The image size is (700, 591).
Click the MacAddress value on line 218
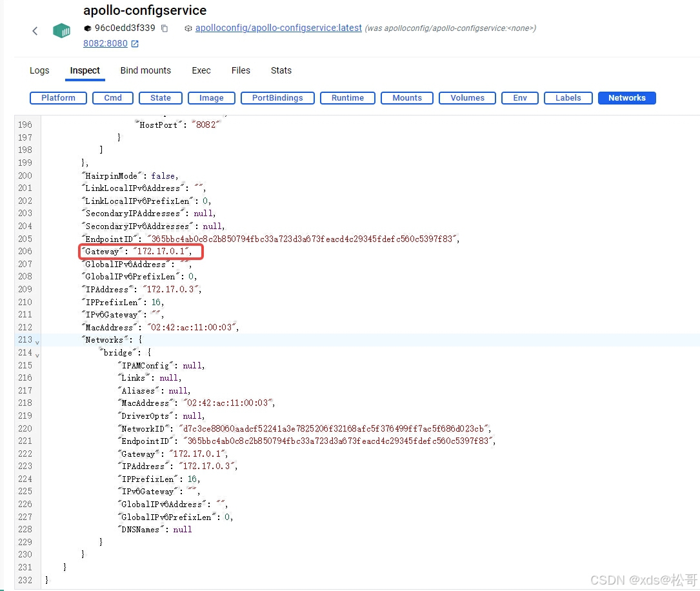(229, 403)
